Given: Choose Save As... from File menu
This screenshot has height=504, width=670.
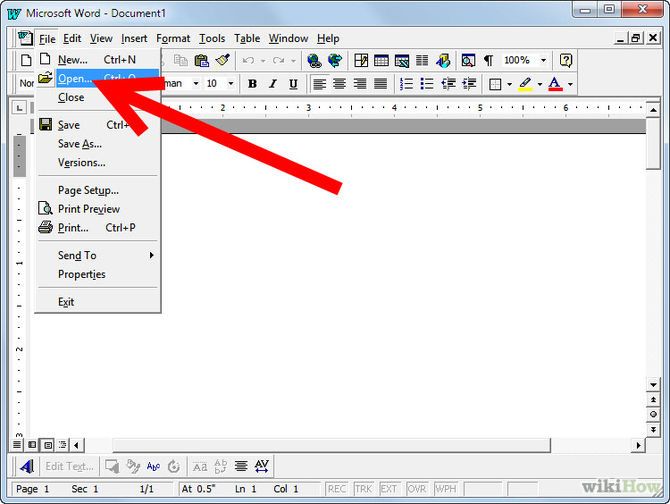Looking at the screenshot, I should pyautogui.click(x=98, y=144).
